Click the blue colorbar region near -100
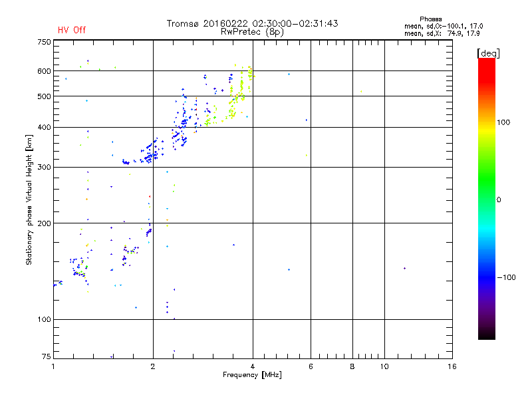 coord(487,277)
